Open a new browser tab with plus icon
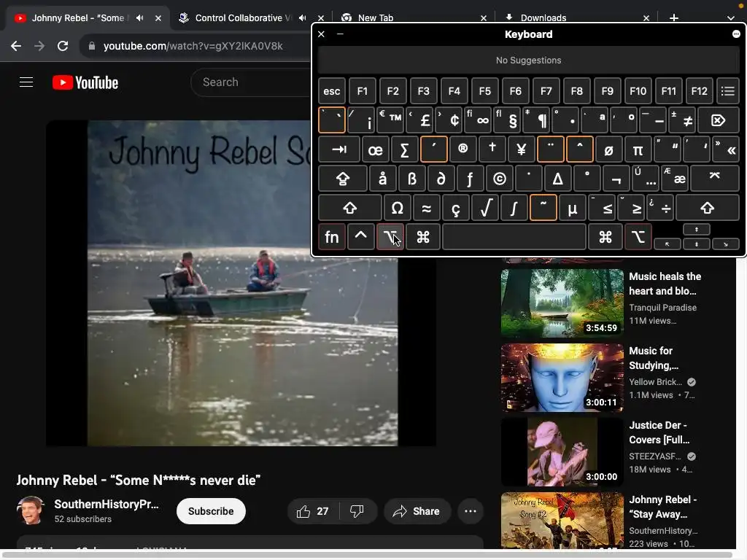The image size is (747, 560). pyautogui.click(x=673, y=18)
